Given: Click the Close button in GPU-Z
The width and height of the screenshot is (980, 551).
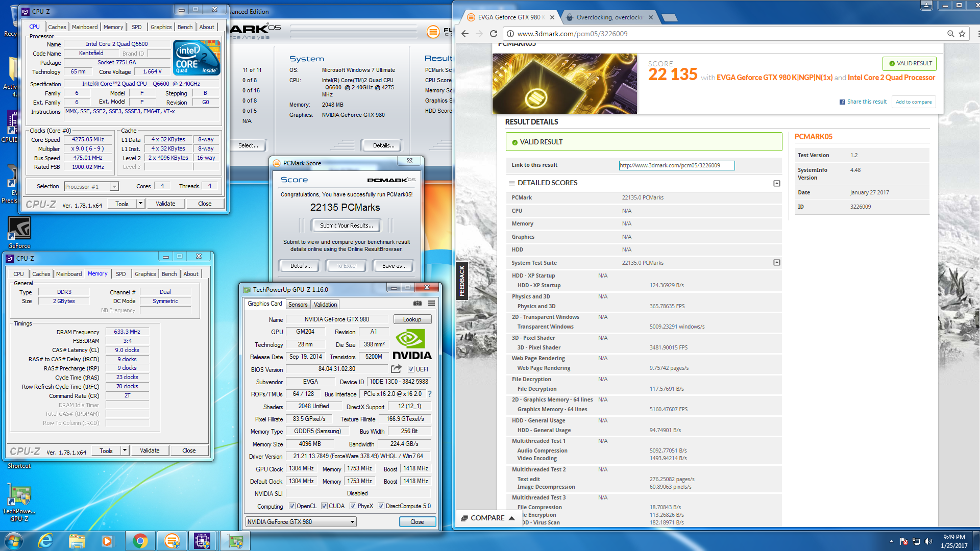Looking at the screenshot, I should tap(417, 521).
